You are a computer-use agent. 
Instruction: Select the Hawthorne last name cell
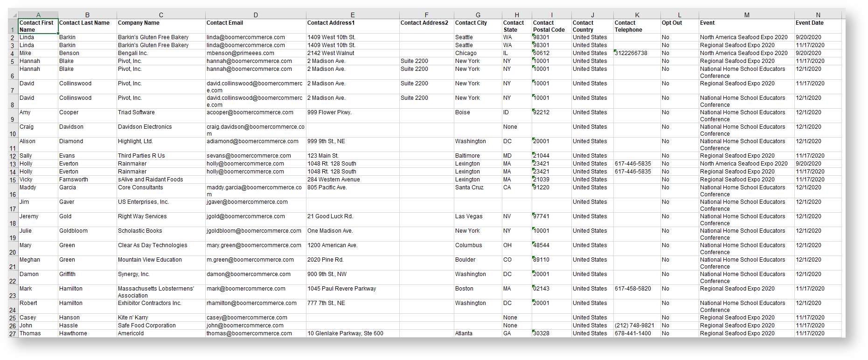[x=87, y=333]
